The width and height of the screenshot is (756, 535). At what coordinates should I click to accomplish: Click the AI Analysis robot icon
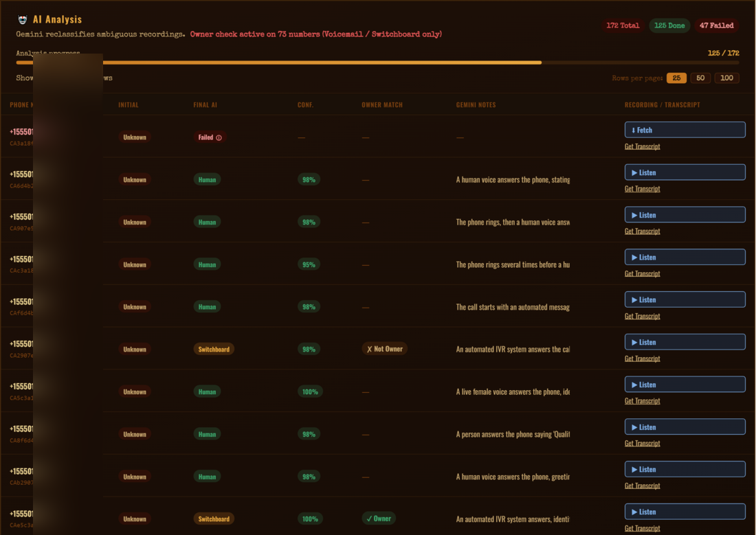pos(22,20)
